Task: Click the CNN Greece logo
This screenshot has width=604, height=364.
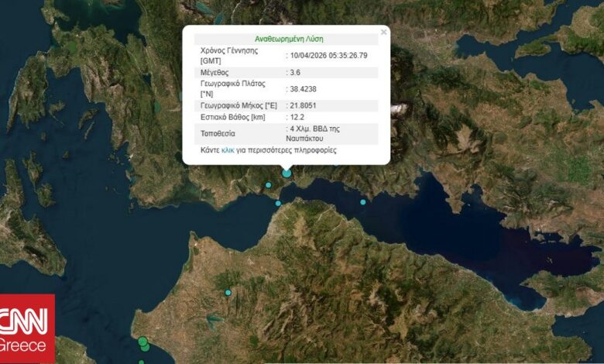Action: click(27, 328)
